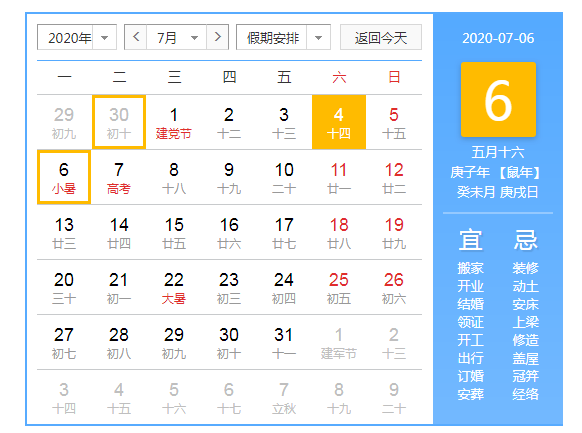Open the 2020年 year dropdown

77,37
